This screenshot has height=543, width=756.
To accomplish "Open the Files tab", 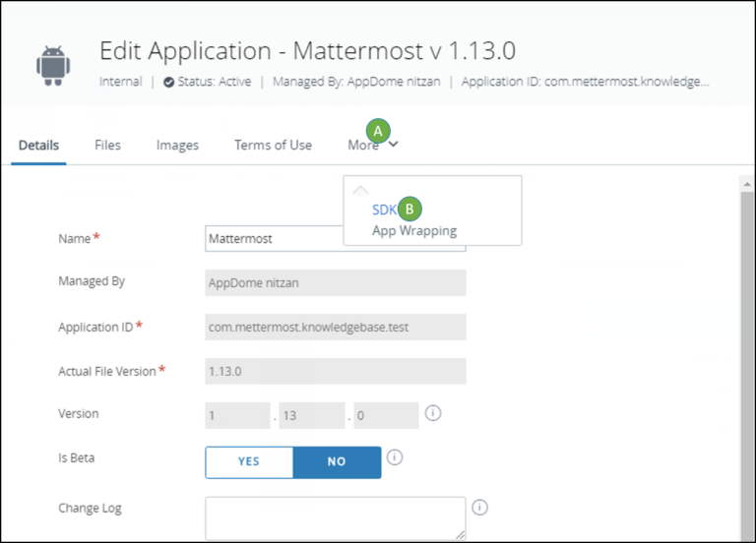I will pos(107,146).
